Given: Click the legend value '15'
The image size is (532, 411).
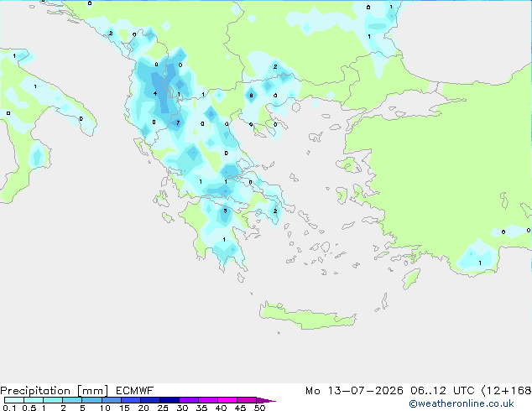Looking at the screenshot, I should (x=124, y=408).
